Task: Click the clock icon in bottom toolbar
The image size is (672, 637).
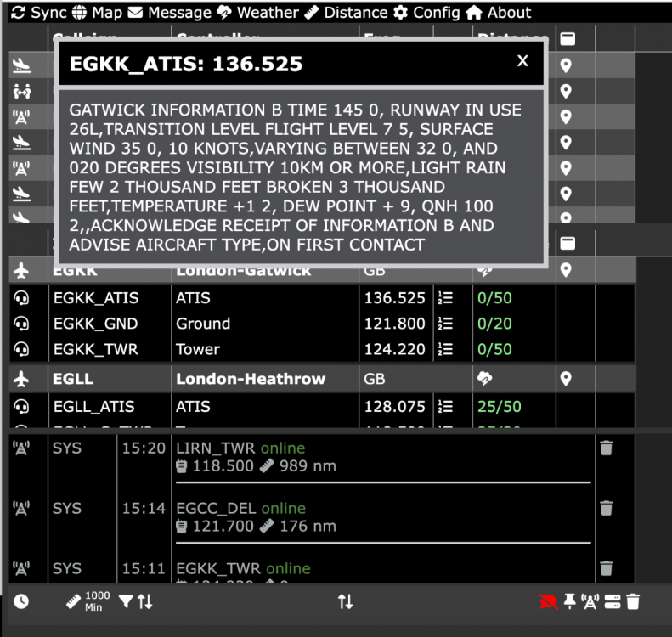Action: click(x=21, y=601)
